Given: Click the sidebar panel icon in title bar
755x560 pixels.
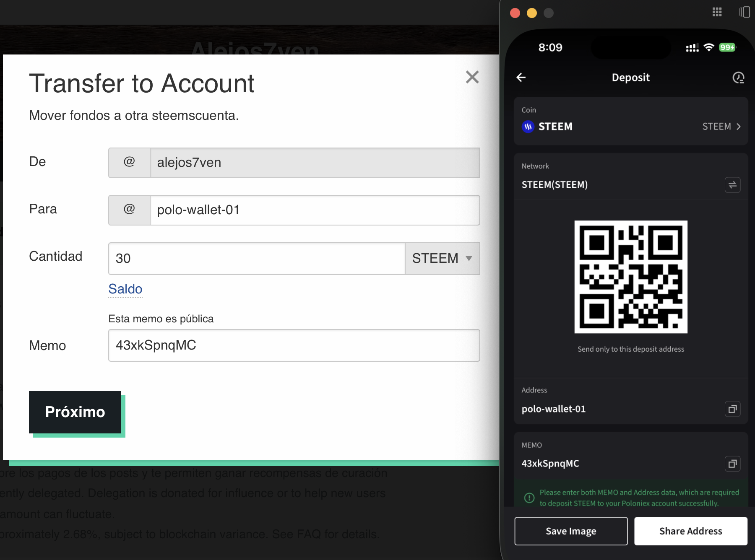Looking at the screenshot, I should [745, 12].
